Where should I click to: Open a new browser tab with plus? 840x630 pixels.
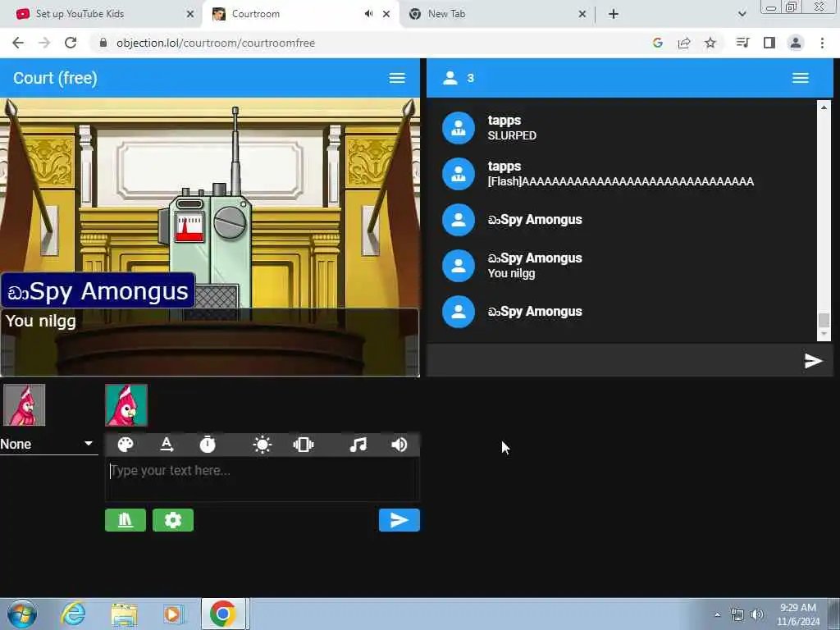[x=614, y=14]
